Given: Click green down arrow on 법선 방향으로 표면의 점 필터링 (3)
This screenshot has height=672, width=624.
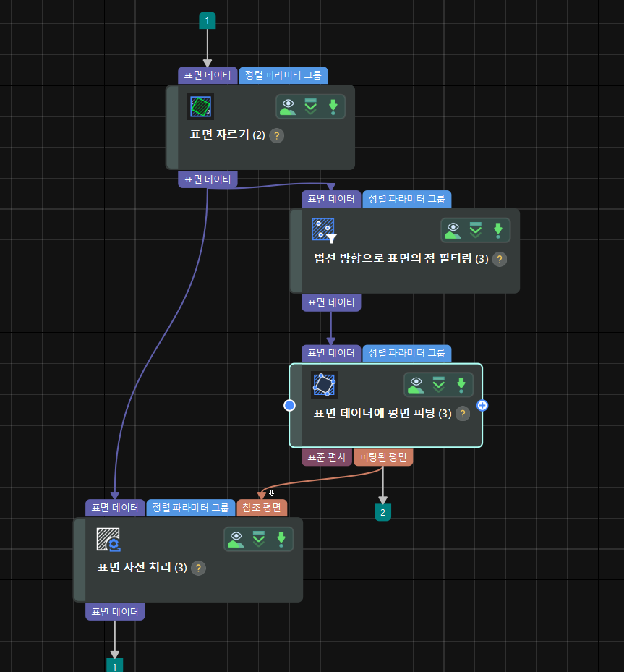Looking at the screenshot, I should (x=497, y=230).
